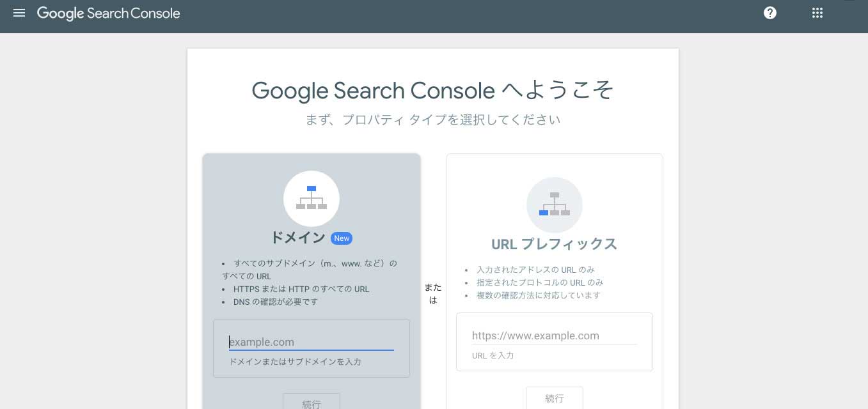Click the blue New badge beside ドメイン

pos(342,238)
